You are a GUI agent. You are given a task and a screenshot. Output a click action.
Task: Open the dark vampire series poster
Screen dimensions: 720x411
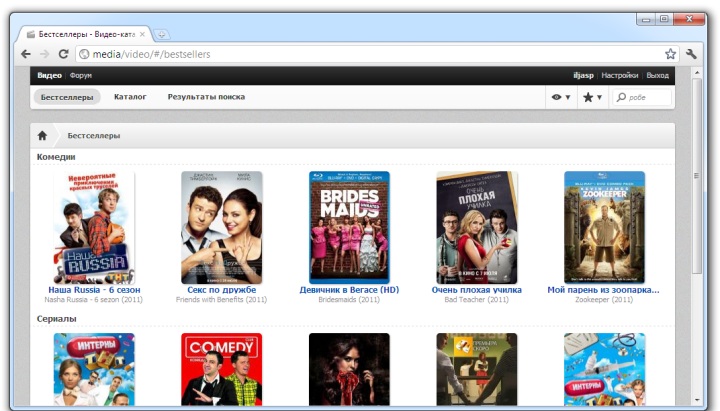[349, 369]
